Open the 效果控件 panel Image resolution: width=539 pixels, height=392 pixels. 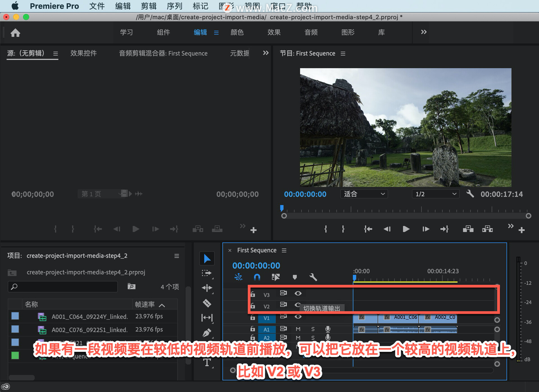point(83,53)
